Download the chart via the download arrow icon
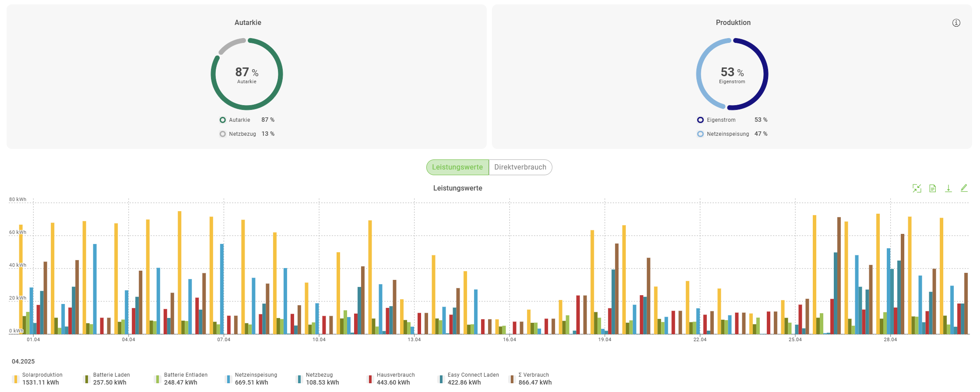Viewport: 980px width, 392px height. click(948, 188)
